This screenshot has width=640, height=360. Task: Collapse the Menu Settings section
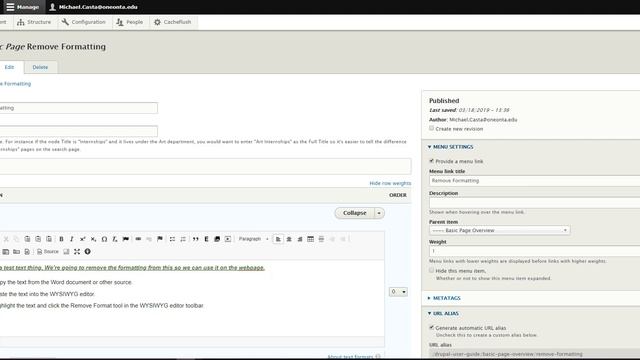[x=451, y=147]
